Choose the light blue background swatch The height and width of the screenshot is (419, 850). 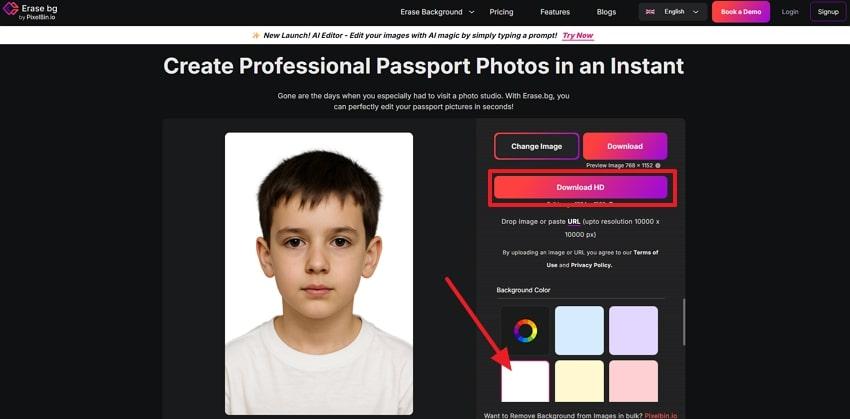point(579,331)
